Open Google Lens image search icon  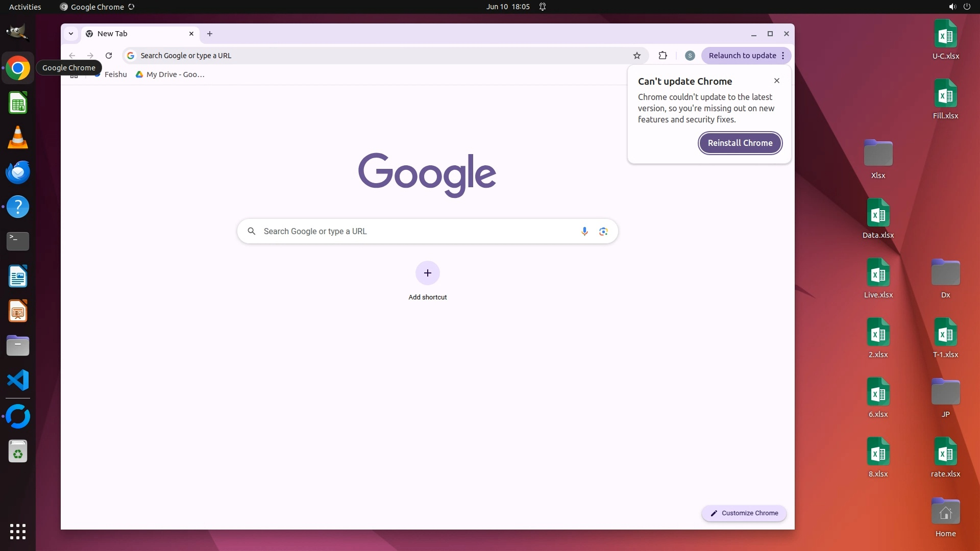tap(603, 231)
